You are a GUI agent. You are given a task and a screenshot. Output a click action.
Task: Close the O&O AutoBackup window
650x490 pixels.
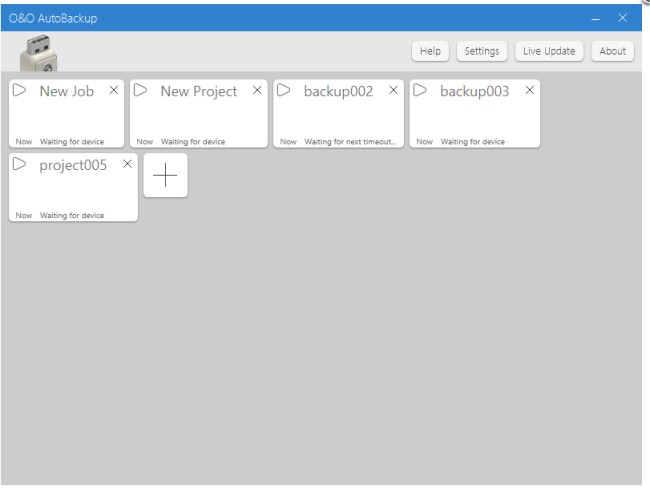coord(623,18)
